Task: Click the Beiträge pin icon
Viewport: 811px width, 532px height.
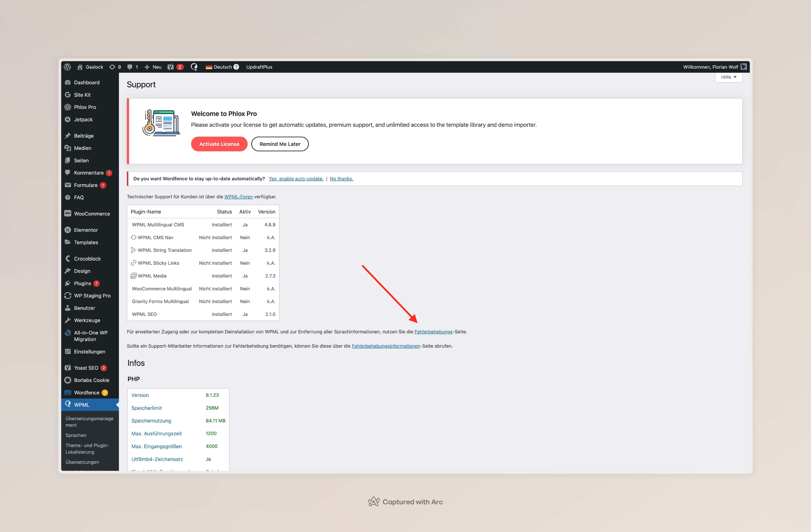Action: point(68,136)
